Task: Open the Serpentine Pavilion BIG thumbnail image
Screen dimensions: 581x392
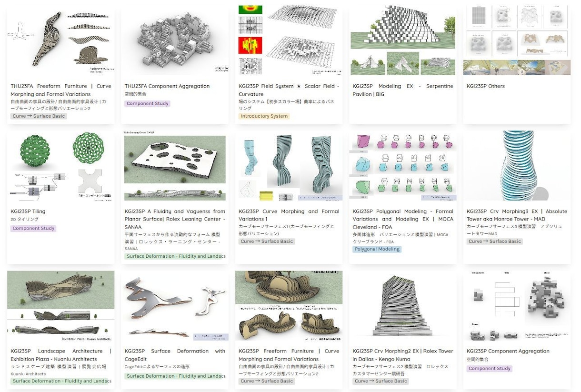Action: (403, 41)
